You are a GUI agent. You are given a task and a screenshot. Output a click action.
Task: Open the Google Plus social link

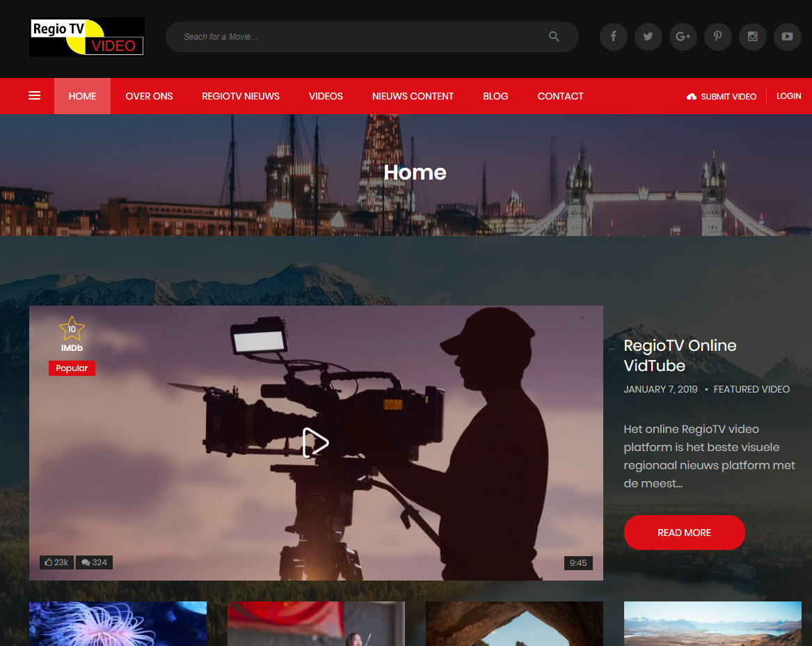pyautogui.click(x=683, y=37)
